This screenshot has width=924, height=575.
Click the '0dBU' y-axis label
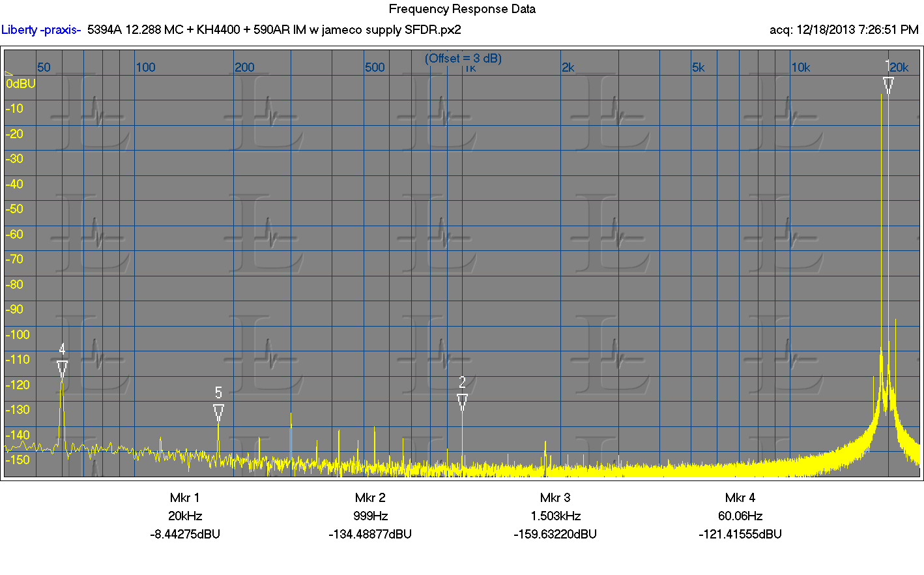coord(21,84)
